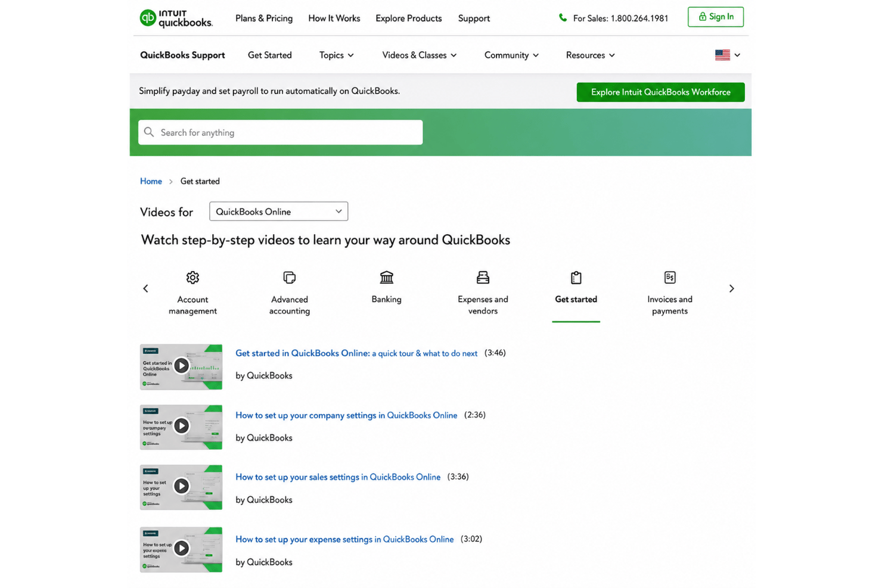Click the Home breadcrumb link
The image size is (882, 588).
(x=151, y=181)
